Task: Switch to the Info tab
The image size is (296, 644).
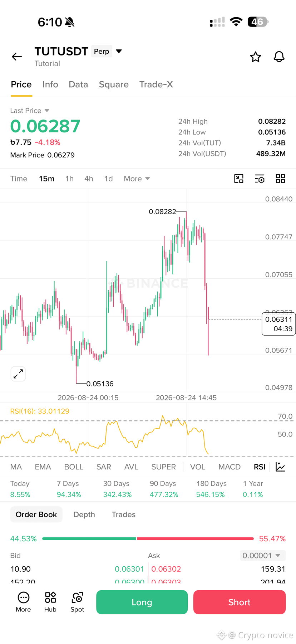Action: 50,84
